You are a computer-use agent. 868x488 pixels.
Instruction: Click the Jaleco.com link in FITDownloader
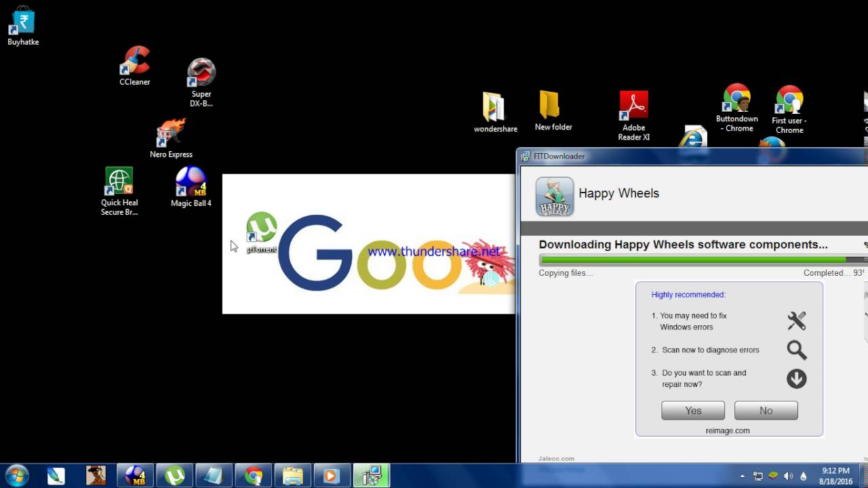[x=556, y=459]
